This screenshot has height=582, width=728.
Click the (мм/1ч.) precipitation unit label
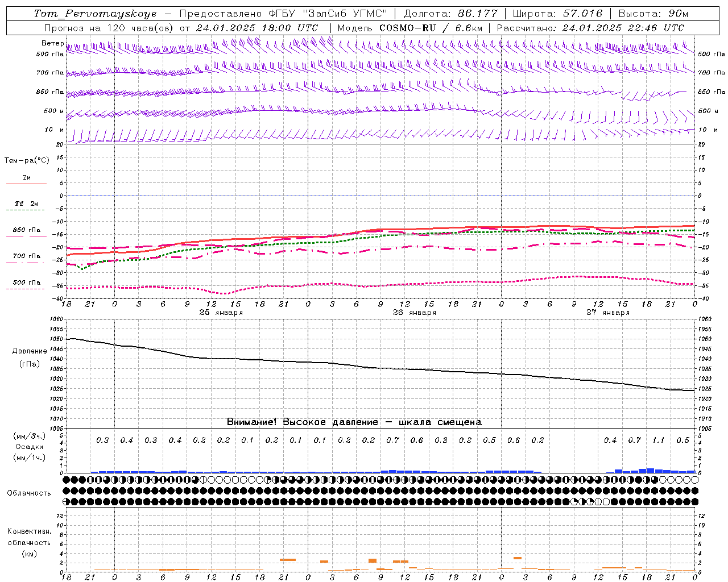pos(29,458)
